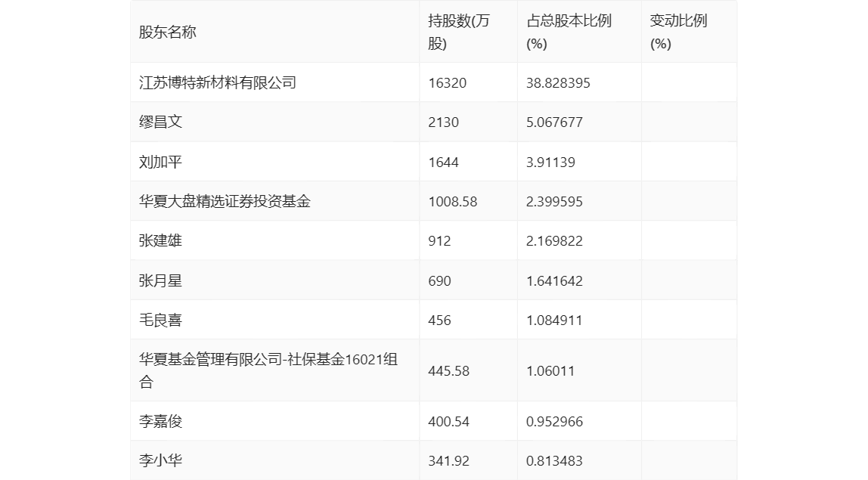The image size is (868, 480).
Task: Click the 变动比例(%) column header
Action: (x=678, y=32)
